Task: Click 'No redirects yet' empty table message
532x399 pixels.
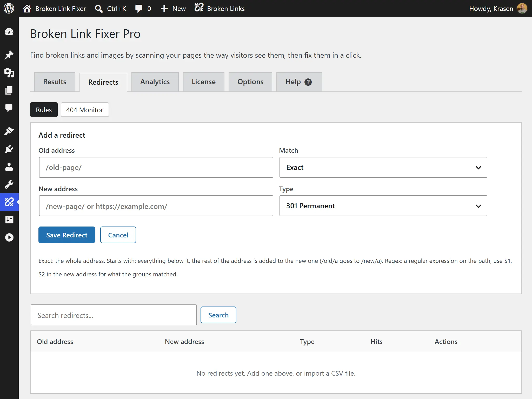Action: (x=276, y=373)
